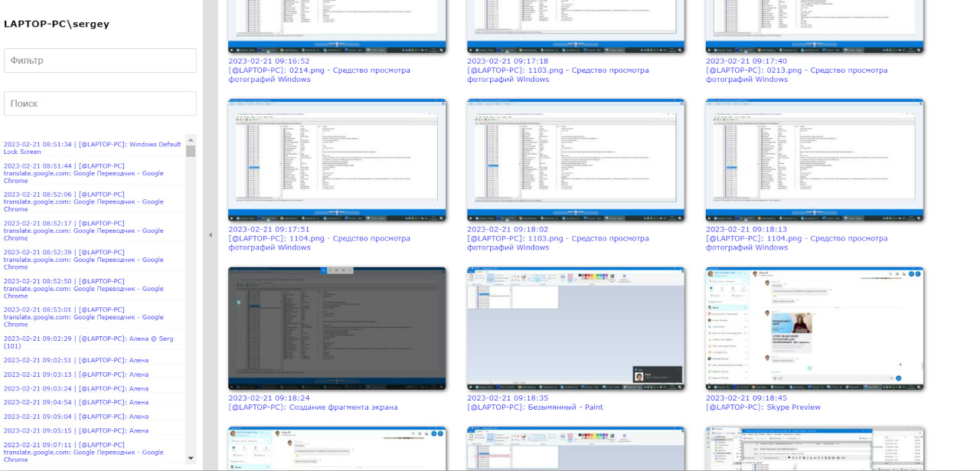980x471 pixels.
Task: Open the 09:02:29 Алена @ Serg (101) entry
Action: click(x=88, y=342)
